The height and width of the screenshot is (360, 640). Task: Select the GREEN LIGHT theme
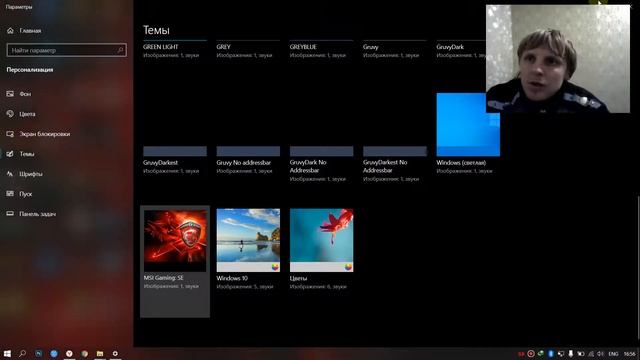[x=175, y=50]
